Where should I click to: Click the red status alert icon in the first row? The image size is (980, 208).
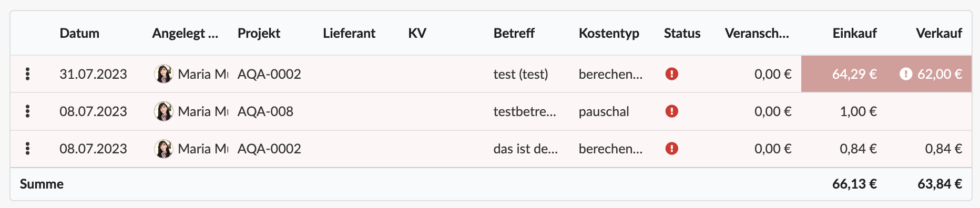click(x=671, y=74)
